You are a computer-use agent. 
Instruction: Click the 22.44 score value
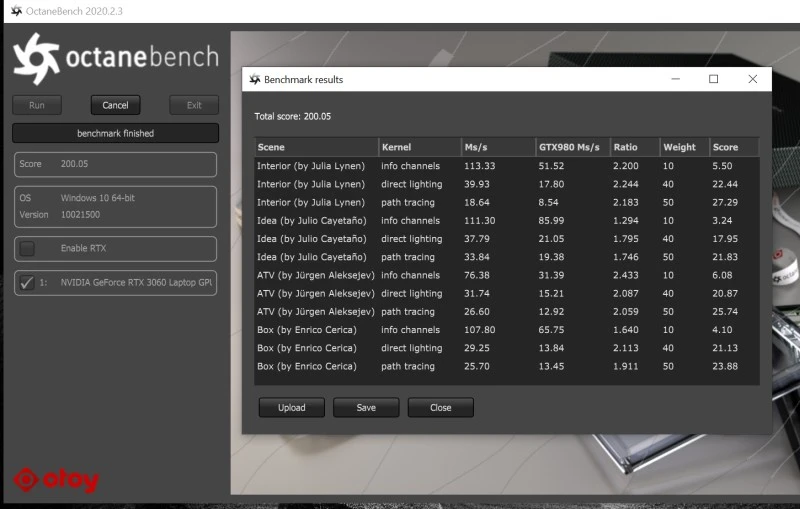pos(725,184)
